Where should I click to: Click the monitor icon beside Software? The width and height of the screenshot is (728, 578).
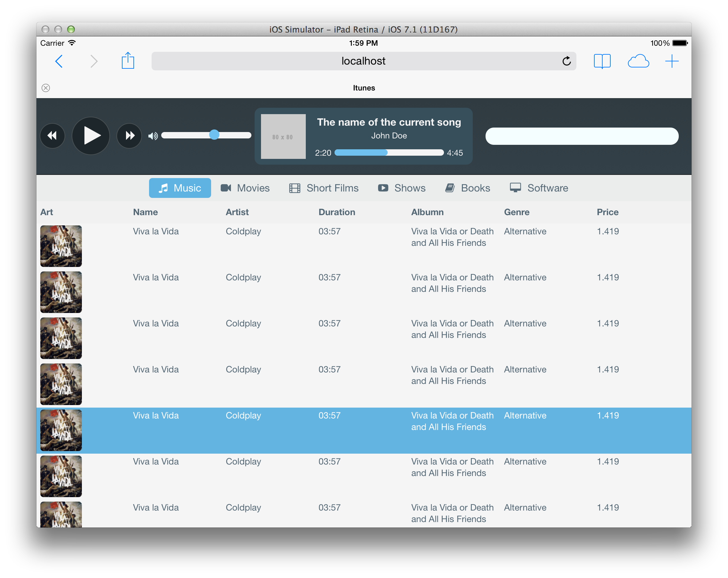click(515, 187)
